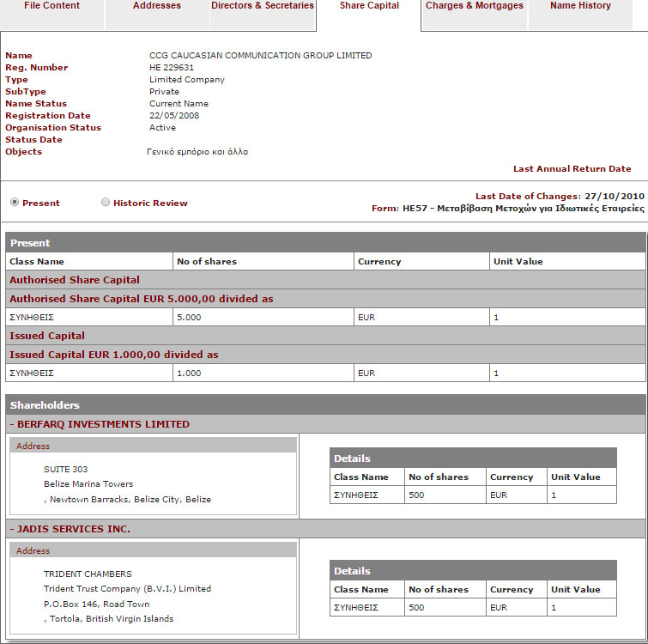The image size is (648, 644).
Task: Click the Belize Marina Towers address line
Action: click(88, 483)
